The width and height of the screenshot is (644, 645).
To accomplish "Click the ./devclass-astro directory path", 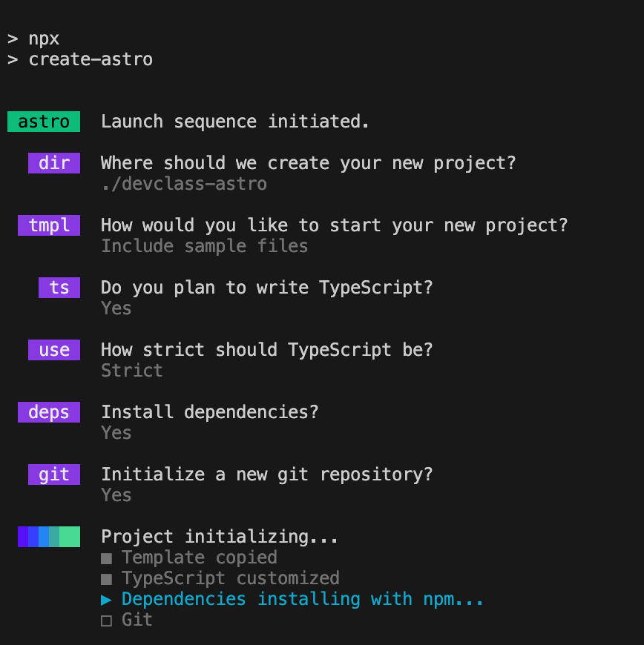I will pos(184,183).
